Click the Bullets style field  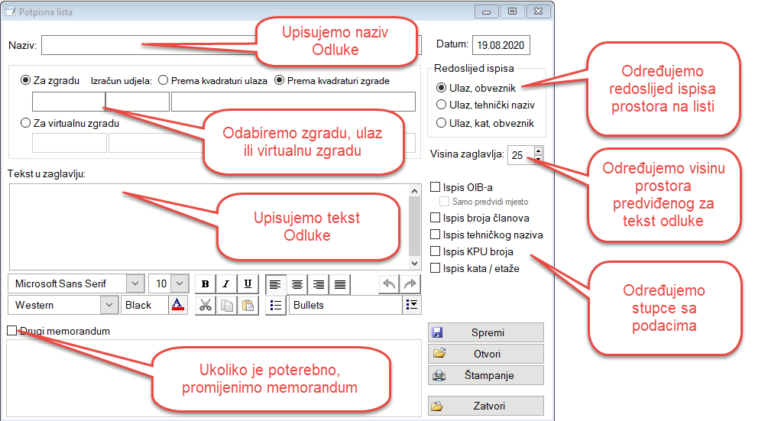pos(346,305)
